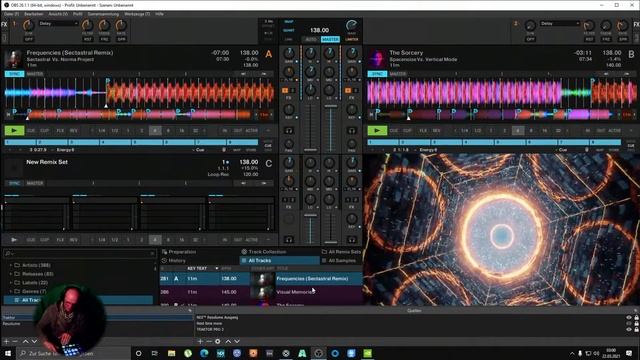The height and width of the screenshot is (360, 640).
Task: Toggle SYNC on Deck A
Action: click(x=14, y=74)
